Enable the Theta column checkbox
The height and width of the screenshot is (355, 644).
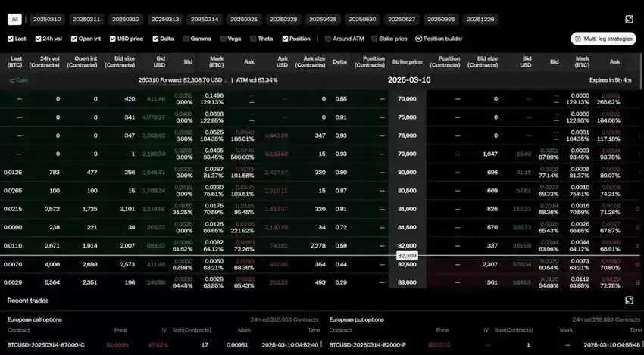coord(252,39)
